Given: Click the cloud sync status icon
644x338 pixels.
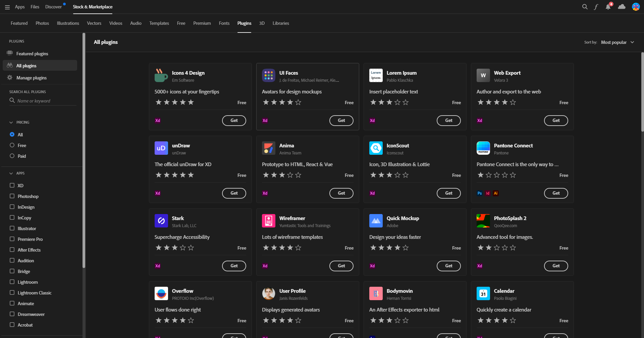Looking at the screenshot, I should pyautogui.click(x=622, y=7).
